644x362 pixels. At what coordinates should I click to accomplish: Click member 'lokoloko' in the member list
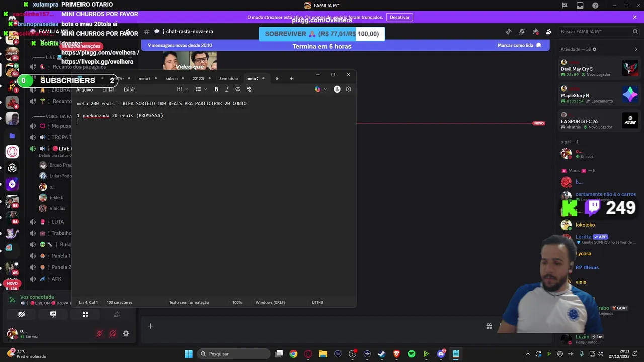tap(585, 225)
